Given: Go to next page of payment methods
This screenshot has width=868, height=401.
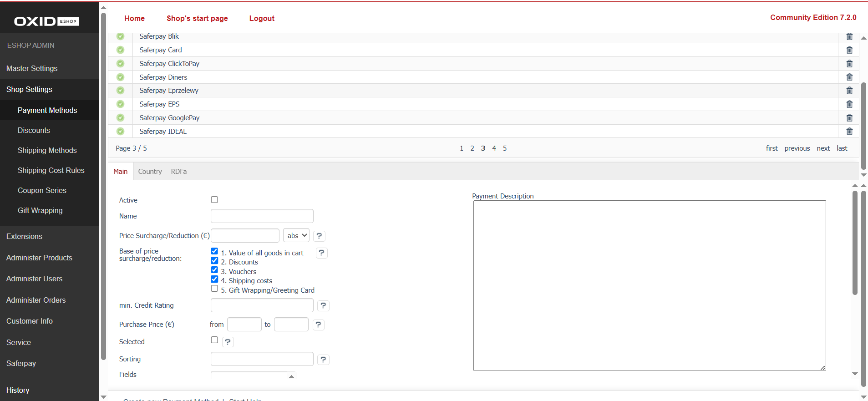Looking at the screenshot, I should pyautogui.click(x=823, y=148).
